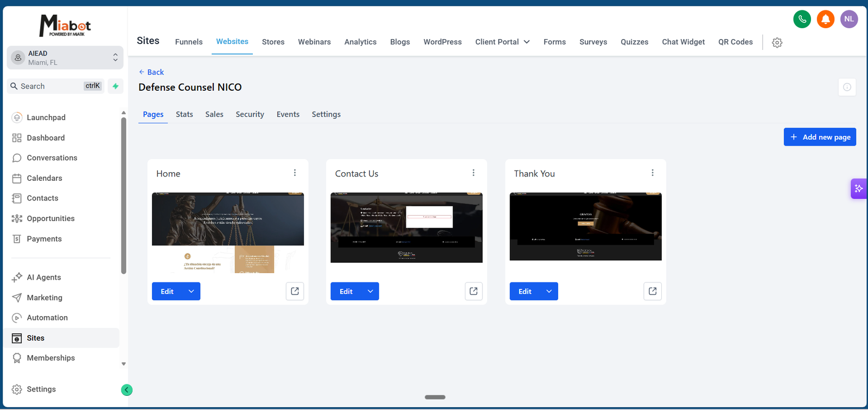Open Contact Us page three-dot menu
868x410 pixels.
(474, 173)
